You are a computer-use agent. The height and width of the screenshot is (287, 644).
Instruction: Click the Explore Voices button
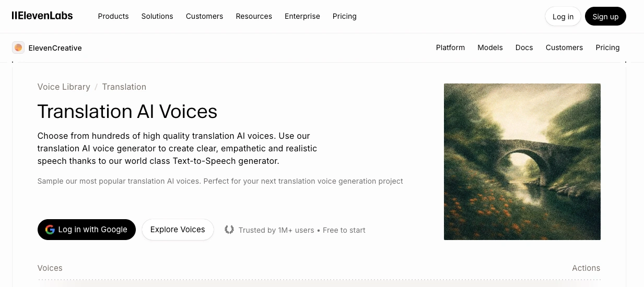(178, 230)
